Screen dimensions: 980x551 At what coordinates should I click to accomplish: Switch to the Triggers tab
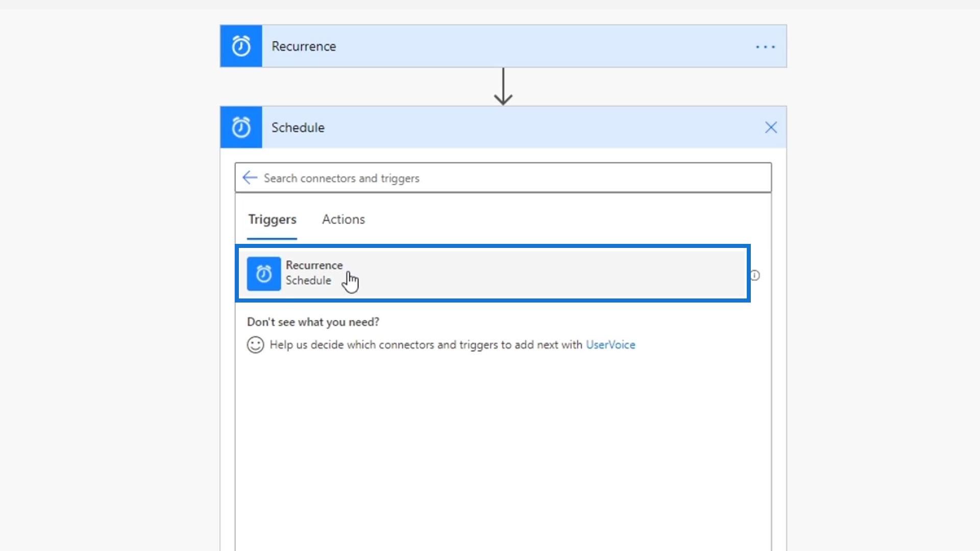point(272,219)
